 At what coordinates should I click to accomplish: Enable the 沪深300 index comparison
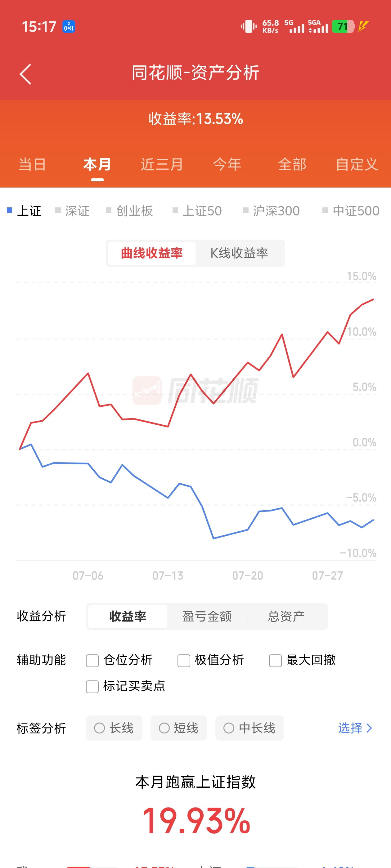click(271, 211)
